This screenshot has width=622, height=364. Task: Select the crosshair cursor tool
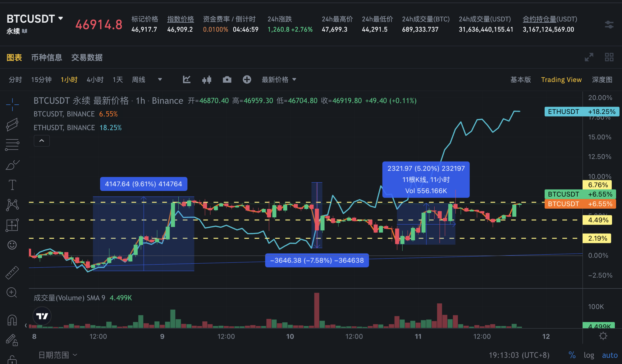12,104
